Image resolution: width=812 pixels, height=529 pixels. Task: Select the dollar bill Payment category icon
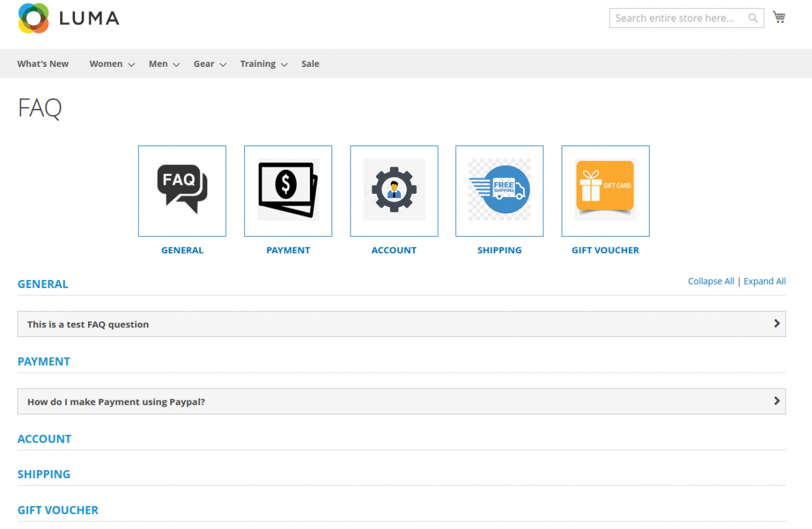[x=288, y=190]
